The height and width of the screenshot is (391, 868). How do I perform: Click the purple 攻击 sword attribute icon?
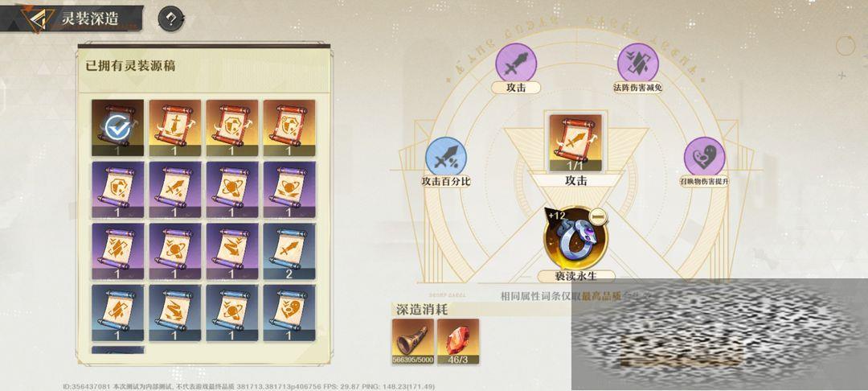click(515, 61)
